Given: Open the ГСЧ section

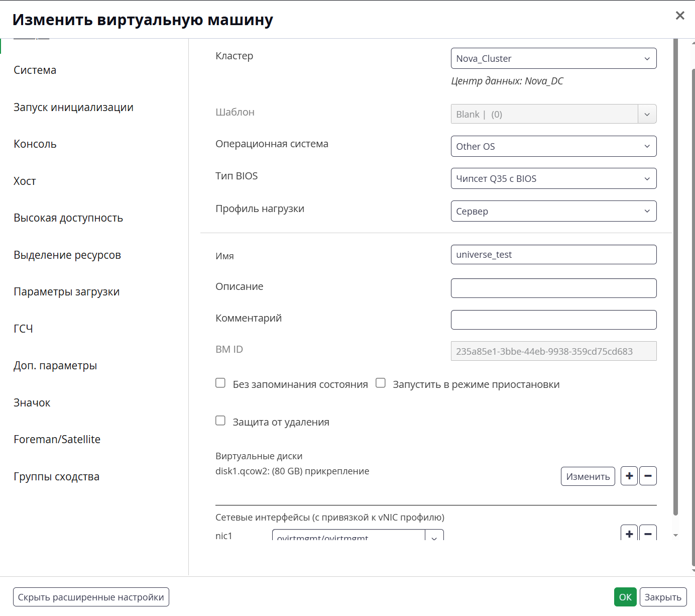Looking at the screenshot, I should [x=23, y=329].
